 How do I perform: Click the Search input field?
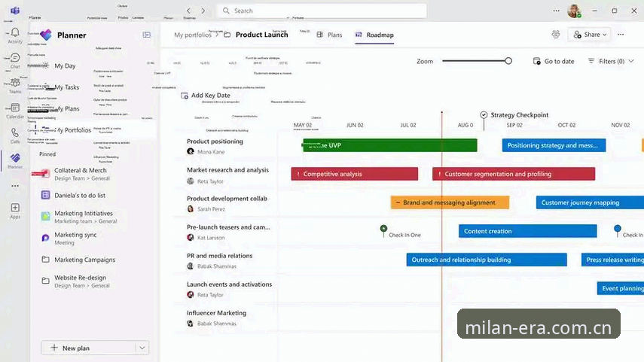point(322,11)
